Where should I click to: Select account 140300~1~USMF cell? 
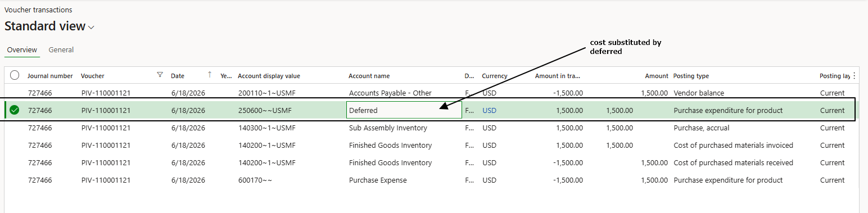tap(266, 128)
